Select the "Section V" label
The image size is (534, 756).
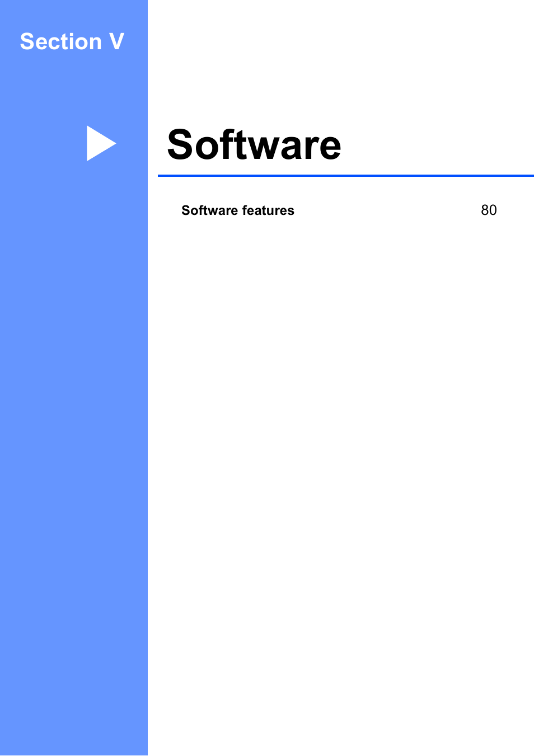tap(72, 41)
